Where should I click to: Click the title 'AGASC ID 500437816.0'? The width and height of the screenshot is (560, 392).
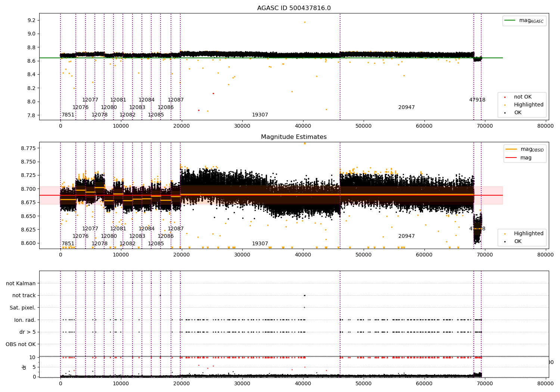coord(294,8)
